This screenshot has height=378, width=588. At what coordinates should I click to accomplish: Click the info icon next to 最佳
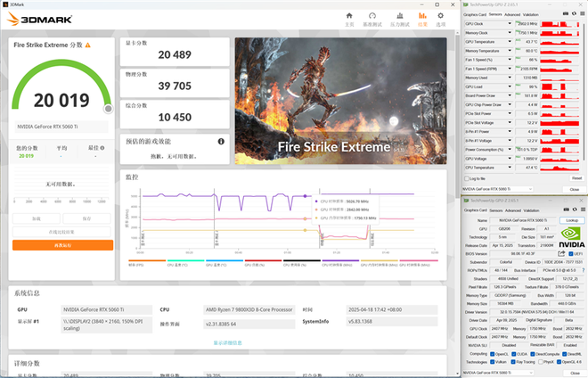102,148
